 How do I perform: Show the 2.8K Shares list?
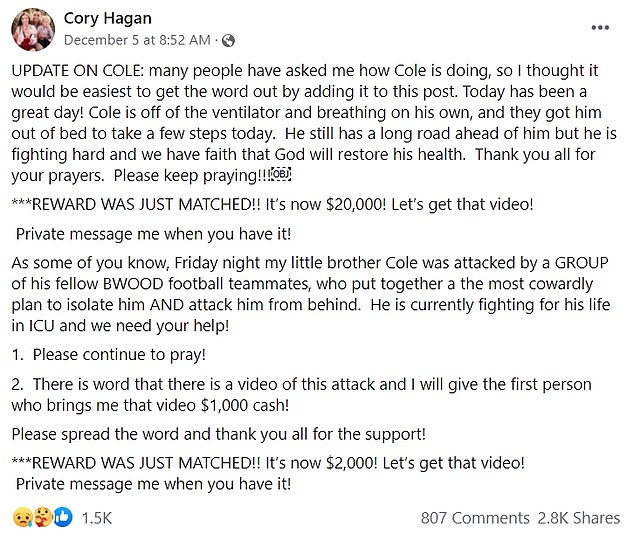(580, 517)
